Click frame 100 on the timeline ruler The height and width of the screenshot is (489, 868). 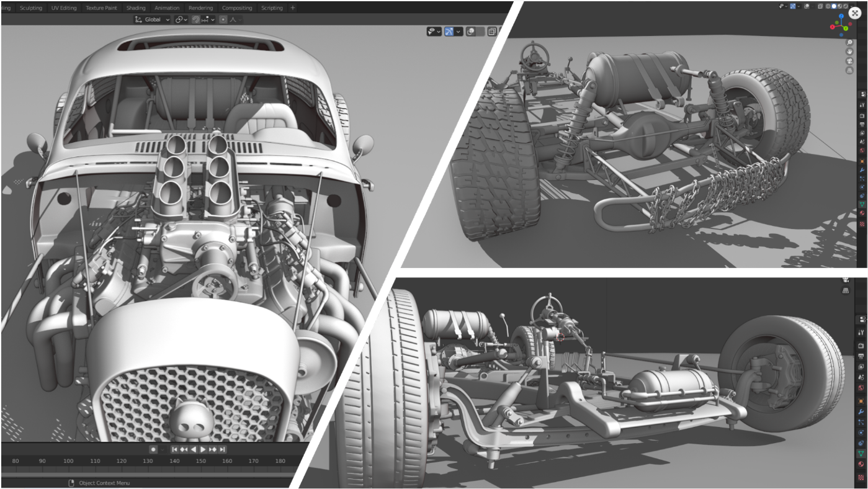point(68,461)
